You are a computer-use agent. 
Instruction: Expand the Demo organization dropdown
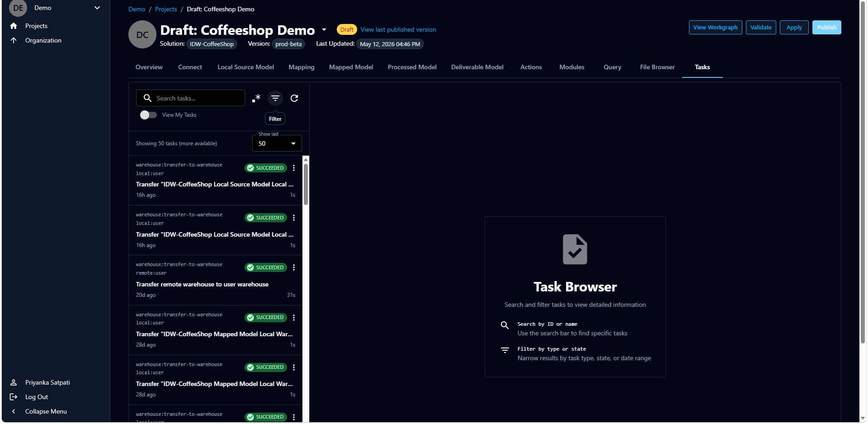coord(97,8)
